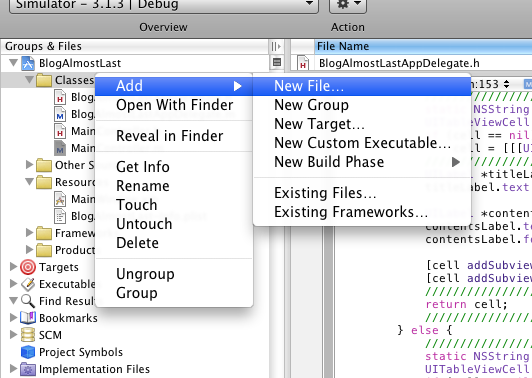This screenshot has width=532, height=378.
Task: Select Existing Files… menu entry
Action: [x=362, y=193]
